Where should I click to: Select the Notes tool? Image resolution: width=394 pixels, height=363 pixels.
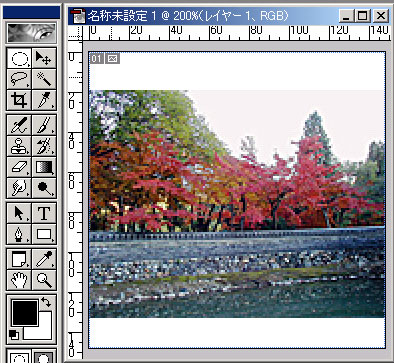click(x=19, y=259)
